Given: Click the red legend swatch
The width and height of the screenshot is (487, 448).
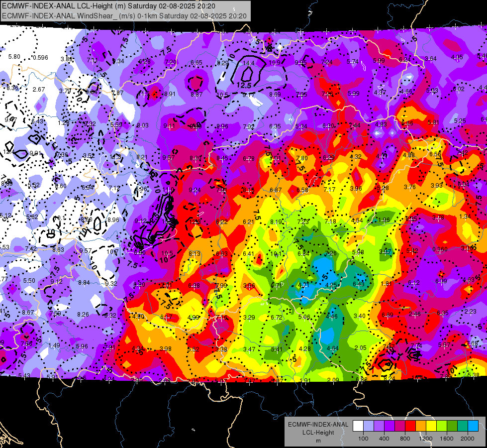Looking at the screenshot, I should click(x=410, y=426).
